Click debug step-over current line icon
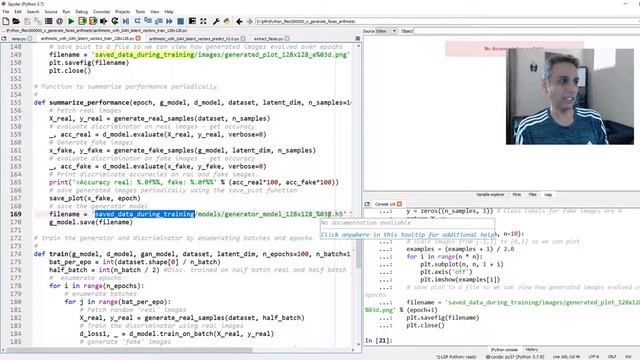The height and width of the screenshot is (360, 640). (137, 21)
